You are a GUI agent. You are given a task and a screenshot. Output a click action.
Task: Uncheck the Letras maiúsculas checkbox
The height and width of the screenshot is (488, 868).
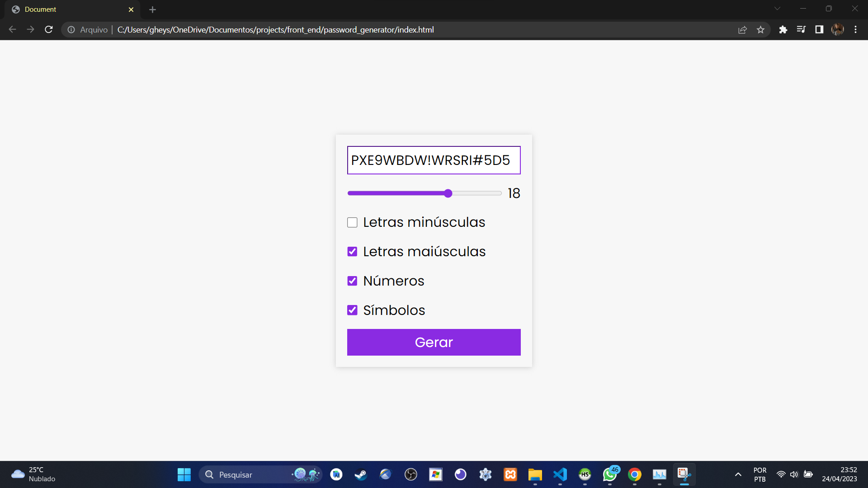tap(352, 252)
